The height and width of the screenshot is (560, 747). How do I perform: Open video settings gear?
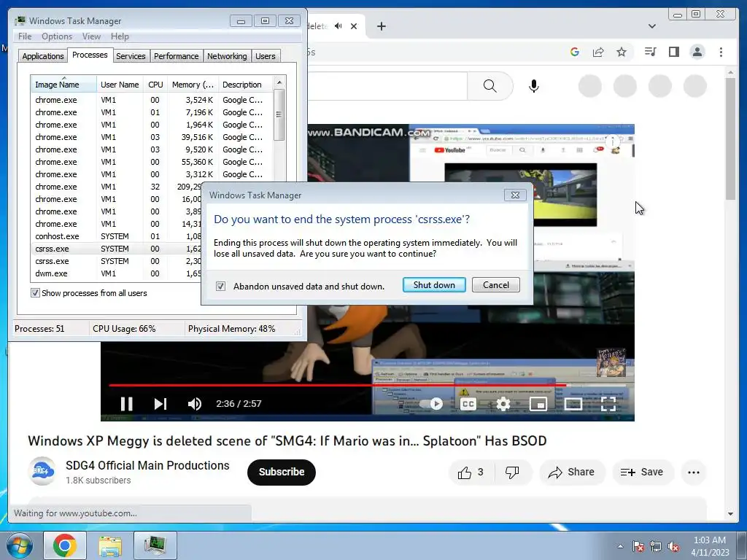point(503,404)
